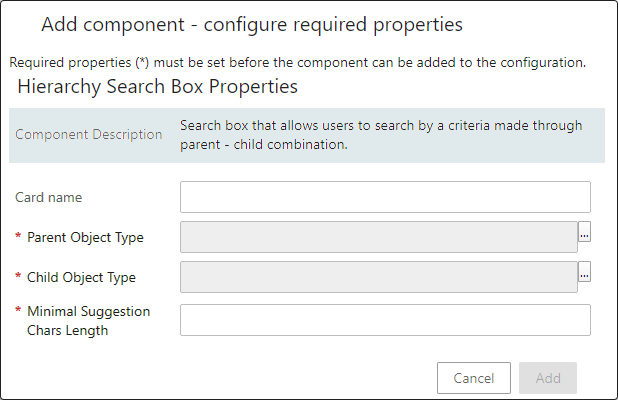
Task: Click the red asterisk beside Minimal Suggestion
Action: pos(18,310)
